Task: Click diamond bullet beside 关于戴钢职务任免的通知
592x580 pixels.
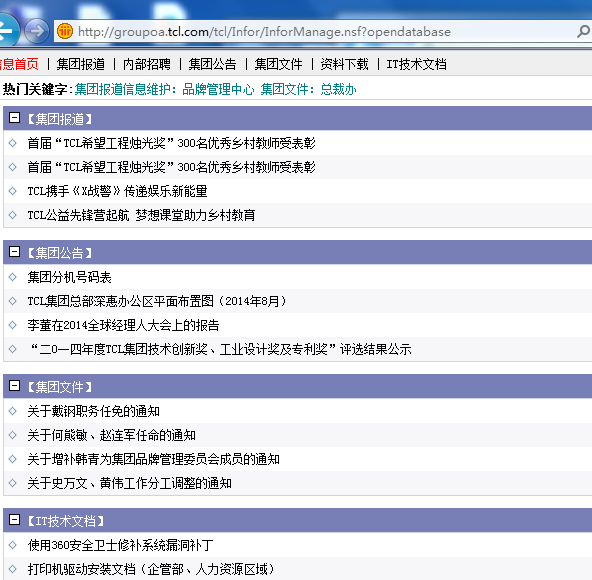Action: pos(12,411)
